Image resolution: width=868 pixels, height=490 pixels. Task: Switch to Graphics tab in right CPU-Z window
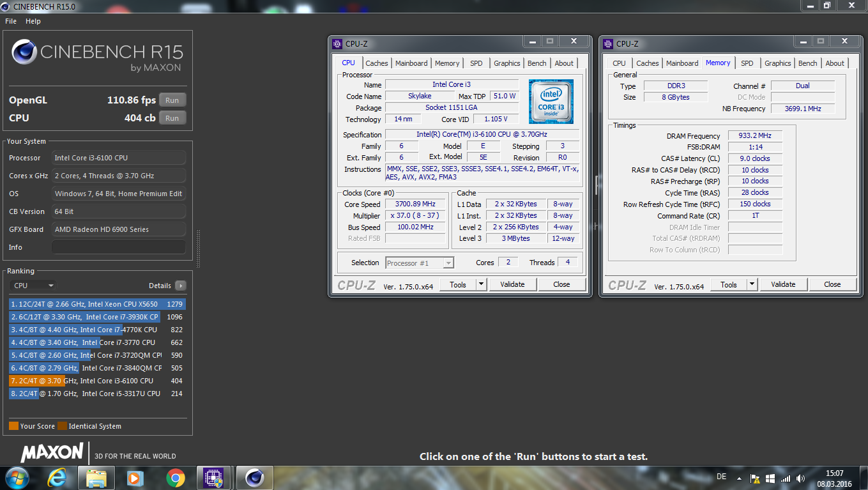click(x=777, y=63)
